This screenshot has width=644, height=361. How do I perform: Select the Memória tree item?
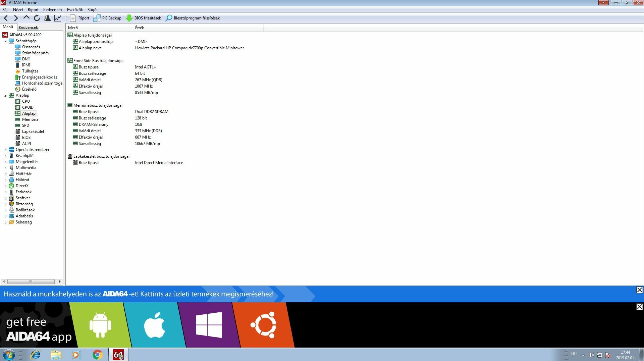pyautogui.click(x=30, y=119)
